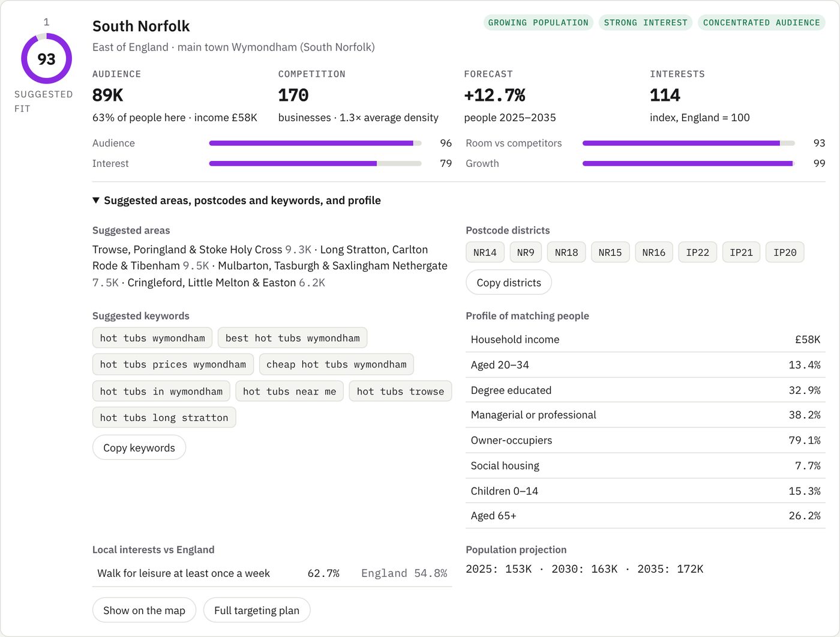Image resolution: width=840 pixels, height=637 pixels.
Task: Click the 'hot tubs long stratton' keyword
Action: 164,418
